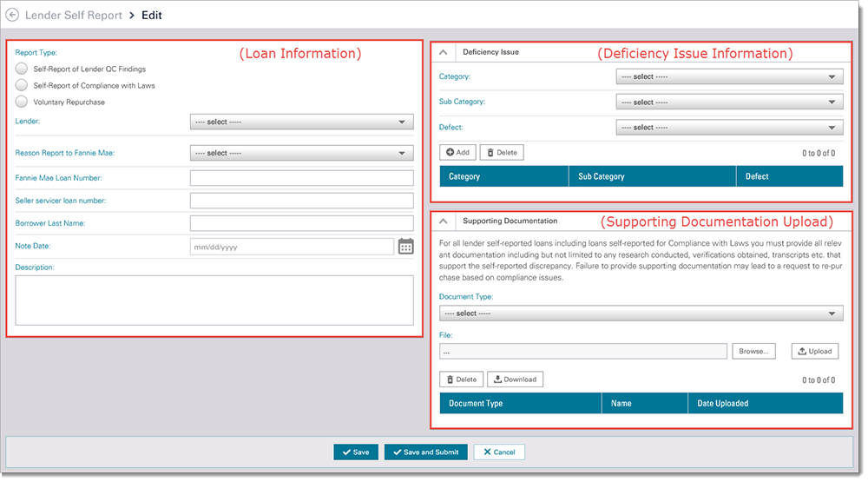Open the Defect dropdown
Image resolution: width=868 pixels, height=482 pixels.
[730, 128]
